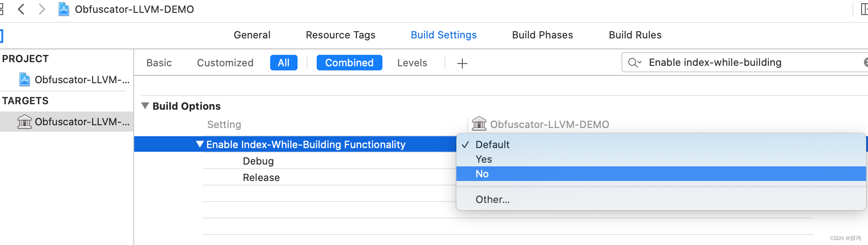Toggle the All settings filter

pyautogui.click(x=283, y=63)
